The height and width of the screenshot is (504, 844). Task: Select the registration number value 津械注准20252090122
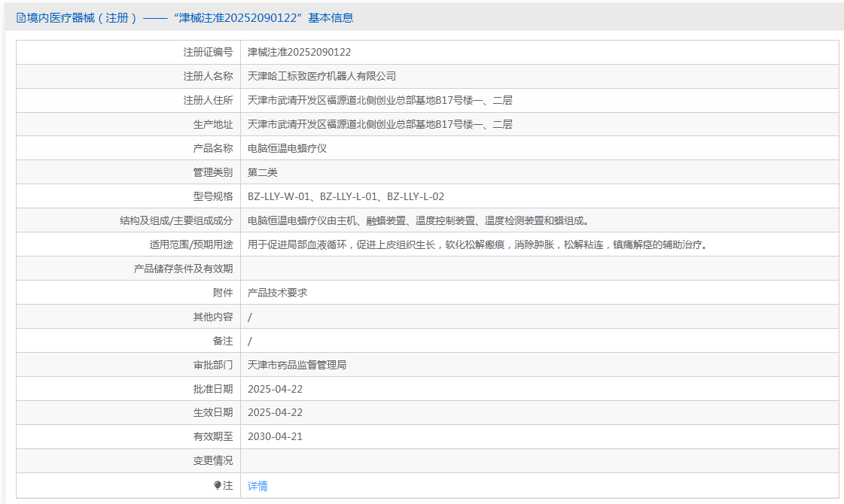(299, 52)
